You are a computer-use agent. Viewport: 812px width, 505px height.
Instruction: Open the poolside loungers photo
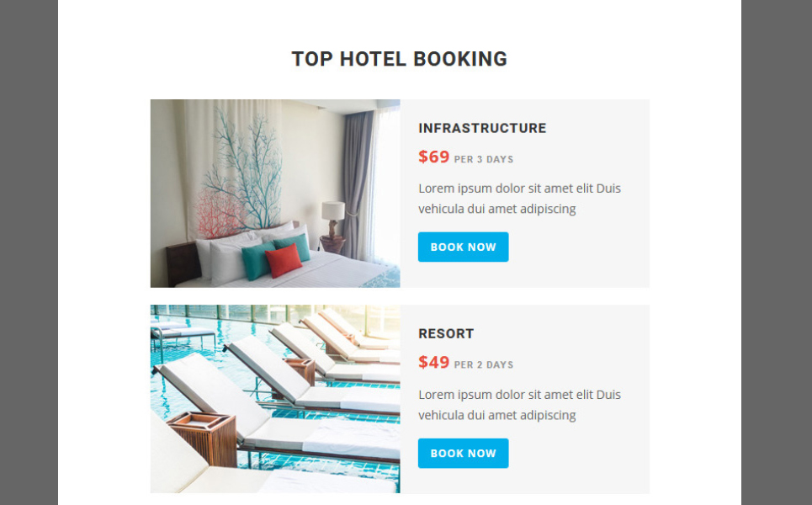coord(275,399)
